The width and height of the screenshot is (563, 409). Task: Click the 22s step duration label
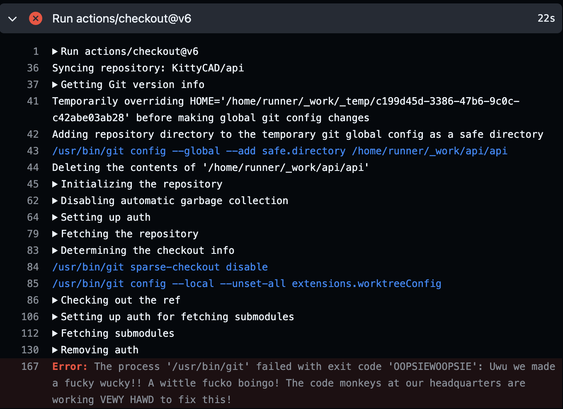pos(546,18)
